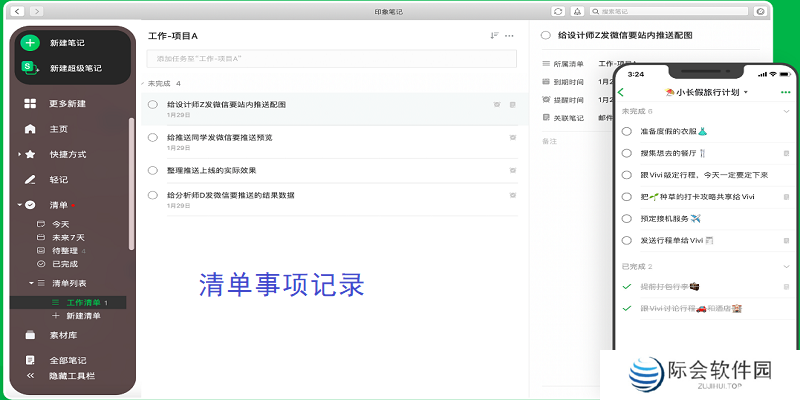This screenshot has height=400, width=800.
Task: Select 今天 under 清单 in sidebar
Action: (60, 224)
